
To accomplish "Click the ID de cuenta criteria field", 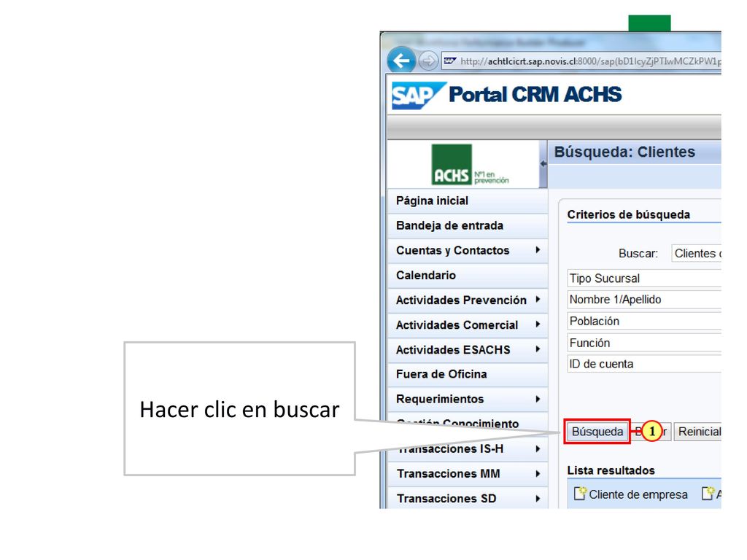I will pyautogui.click(x=644, y=364).
